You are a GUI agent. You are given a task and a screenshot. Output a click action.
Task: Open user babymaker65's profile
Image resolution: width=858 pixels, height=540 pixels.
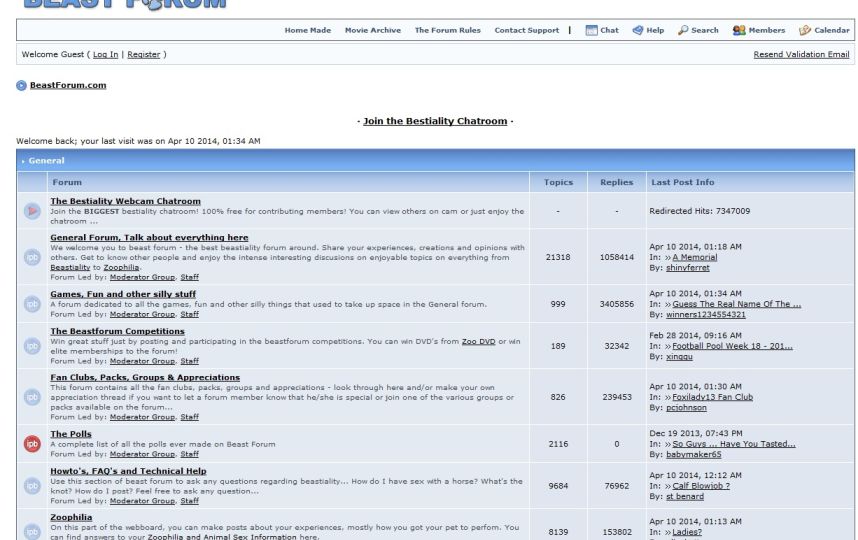(x=693, y=455)
